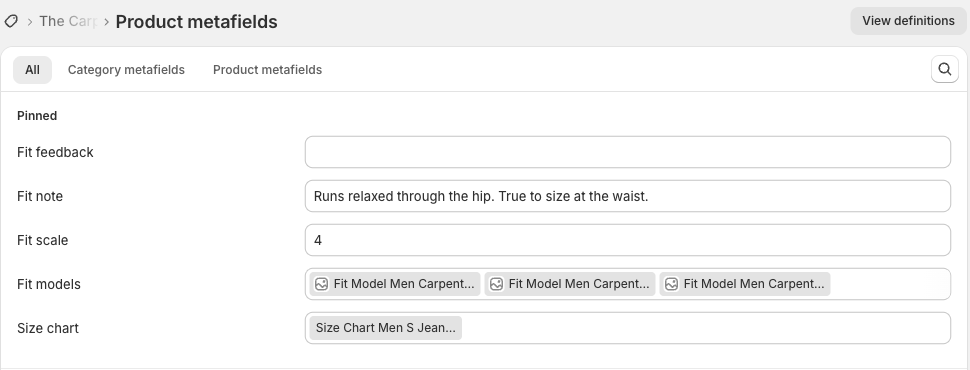Go back to The Carp product breadcrumb

pos(68,22)
